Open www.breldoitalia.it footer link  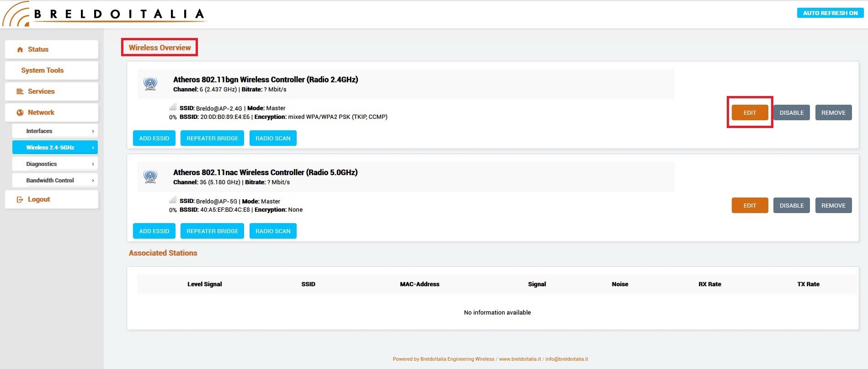coord(520,359)
